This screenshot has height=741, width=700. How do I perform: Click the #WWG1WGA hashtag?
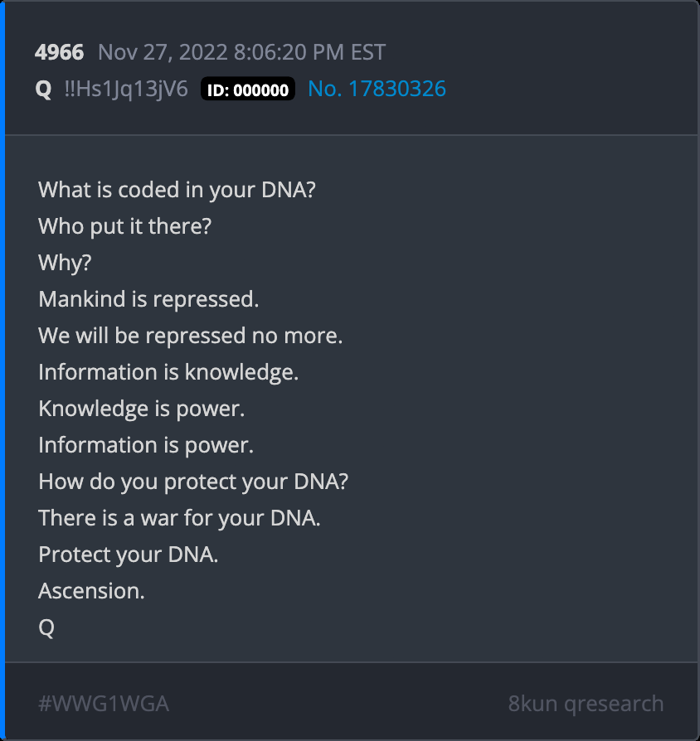point(104,704)
